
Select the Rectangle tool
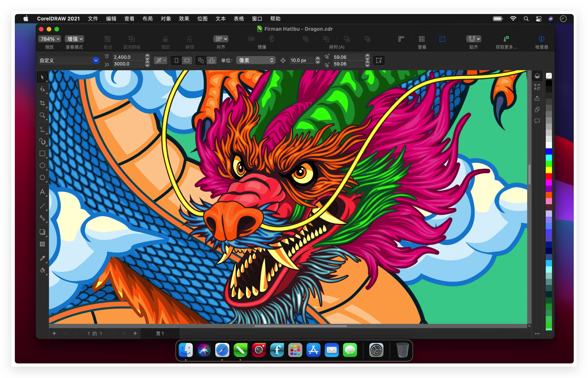pyautogui.click(x=42, y=154)
